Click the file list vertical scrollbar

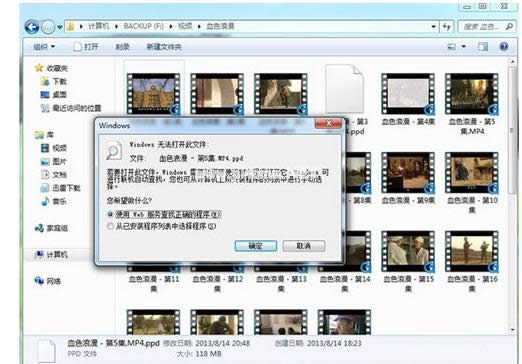tap(513, 197)
